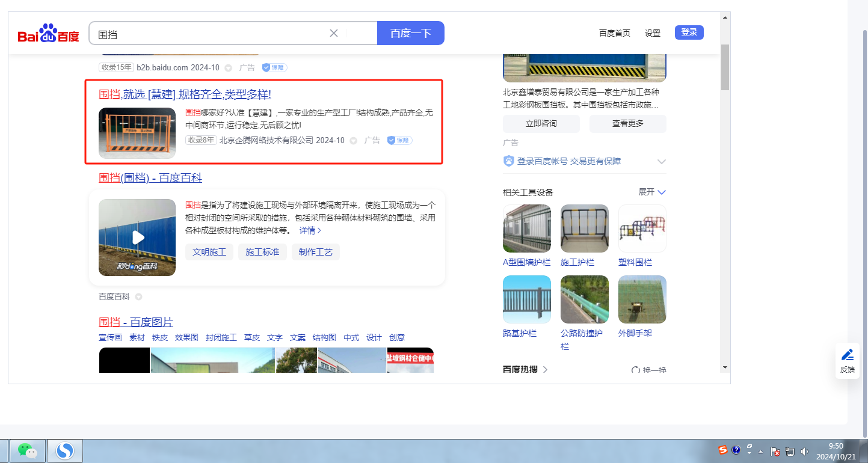
Task: Play the 秒懂百科 video thumbnail
Action: coord(137,238)
